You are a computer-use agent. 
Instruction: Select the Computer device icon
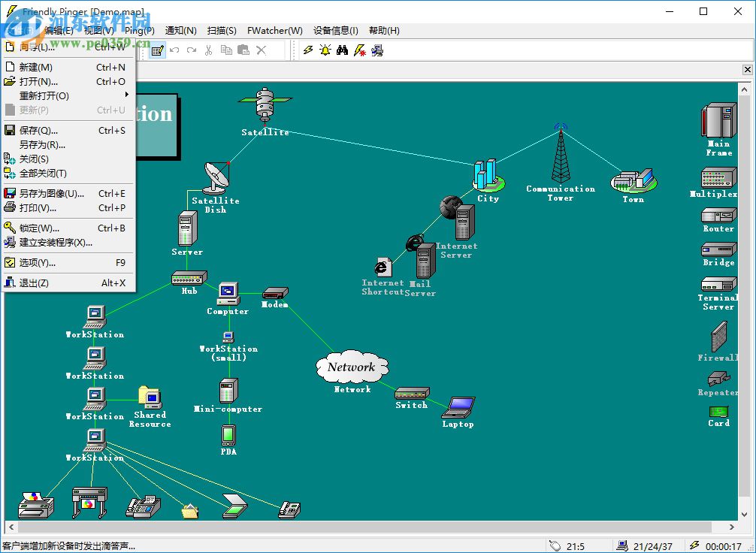coord(228,294)
